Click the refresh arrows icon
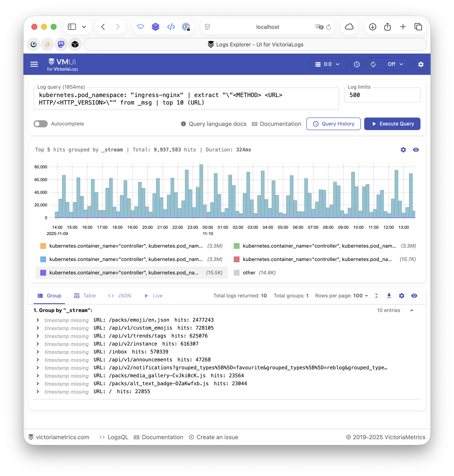This screenshot has width=454, height=476. coord(373,64)
